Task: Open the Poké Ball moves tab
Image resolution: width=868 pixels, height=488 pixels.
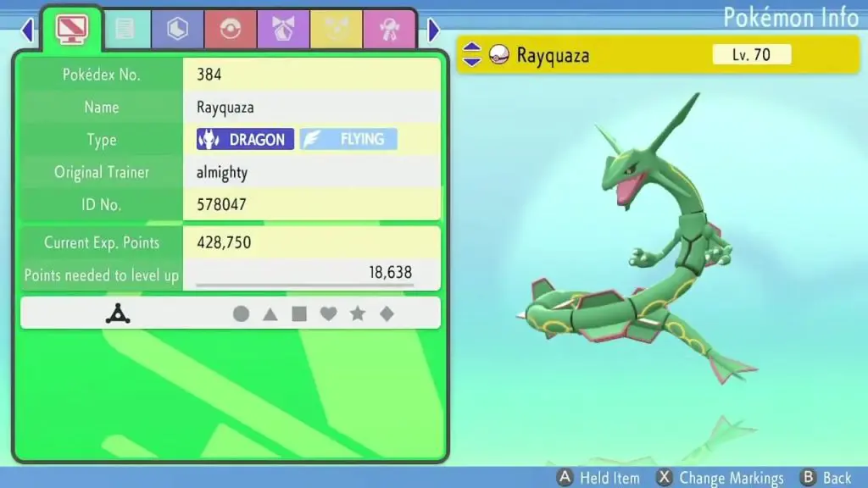Action: click(230, 30)
